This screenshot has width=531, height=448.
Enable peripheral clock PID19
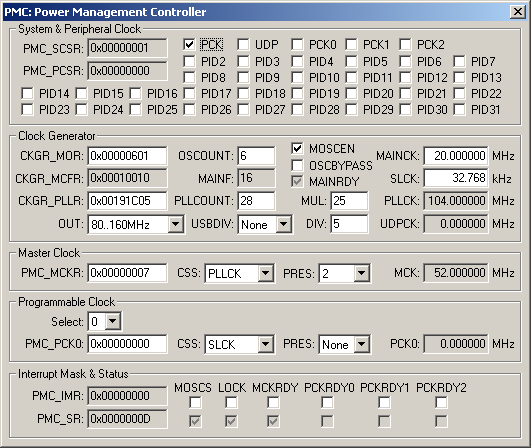pyautogui.click(x=297, y=93)
